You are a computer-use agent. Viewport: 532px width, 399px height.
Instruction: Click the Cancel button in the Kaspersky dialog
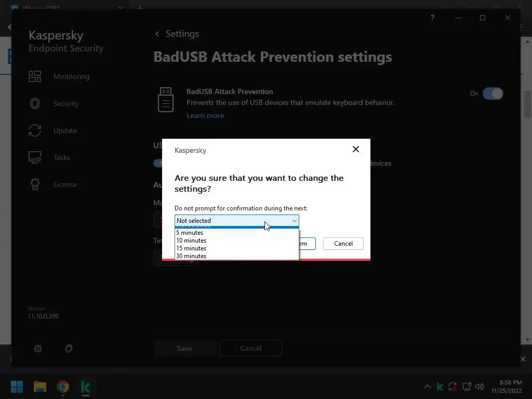343,244
